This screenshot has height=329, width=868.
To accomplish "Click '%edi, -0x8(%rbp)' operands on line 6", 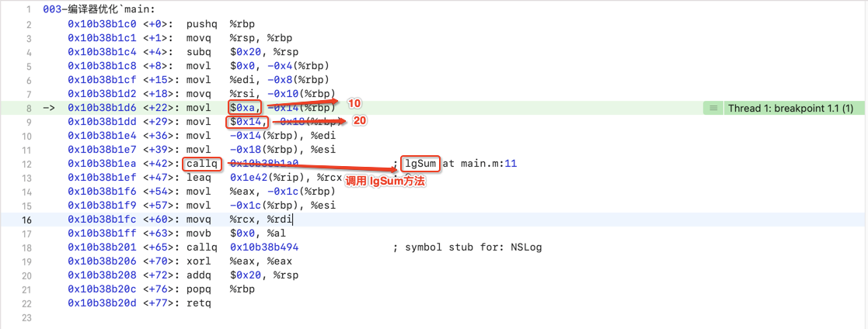I will tap(280, 80).
